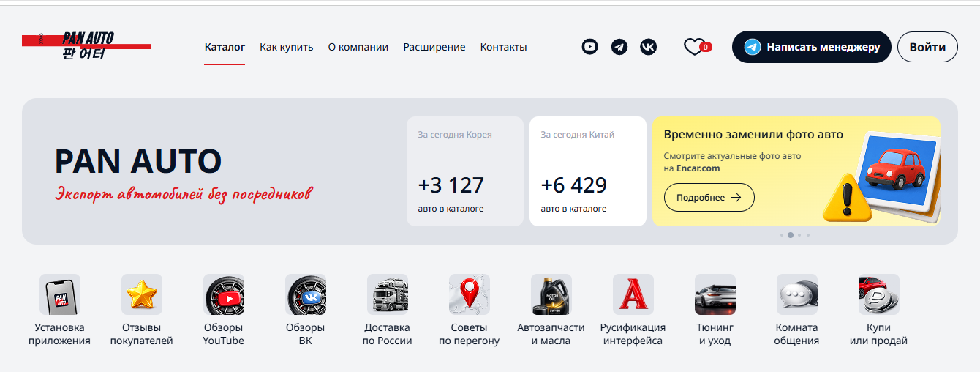Open the Автозапчасти и масла oil canister icon
This screenshot has height=372, width=980.
tap(551, 294)
